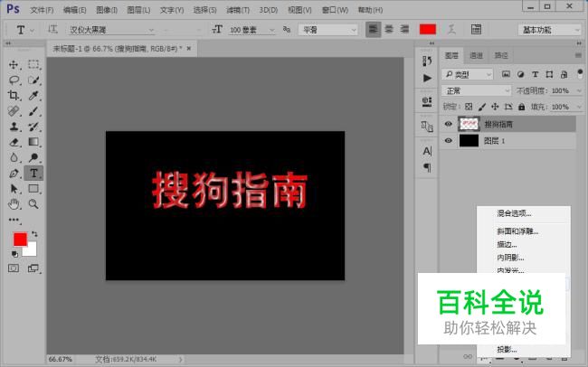Hide the 图层 1 layer

click(448, 141)
